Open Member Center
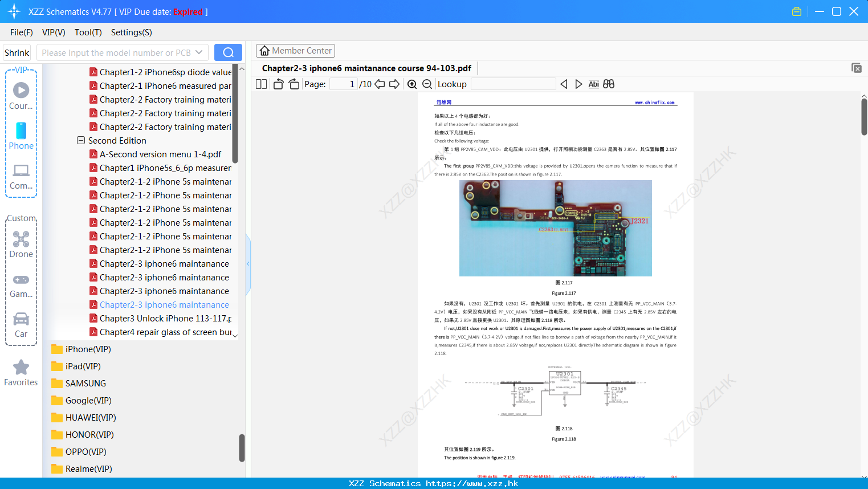The width and height of the screenshot is (868, 489). click(x=295, y=51)
